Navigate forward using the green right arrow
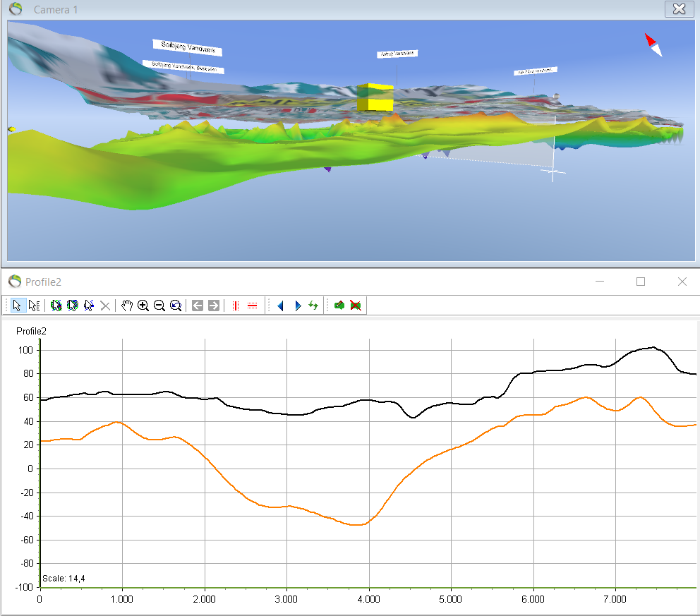 pos(212,305)
